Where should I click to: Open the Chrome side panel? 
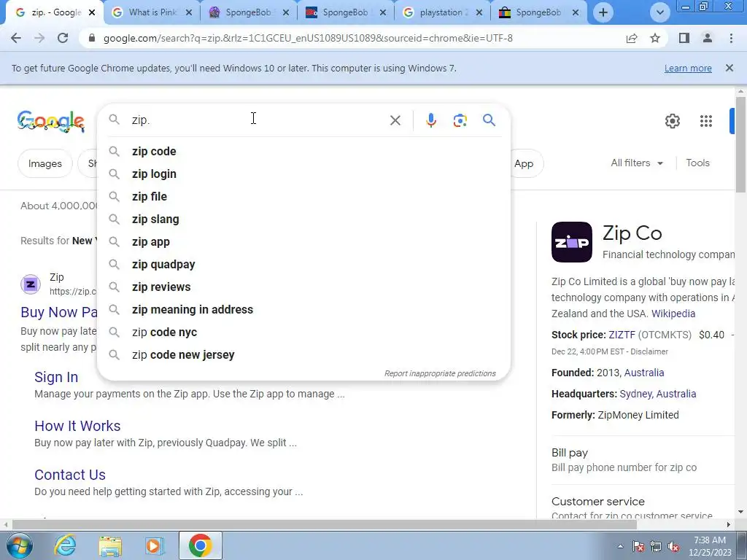684,38
